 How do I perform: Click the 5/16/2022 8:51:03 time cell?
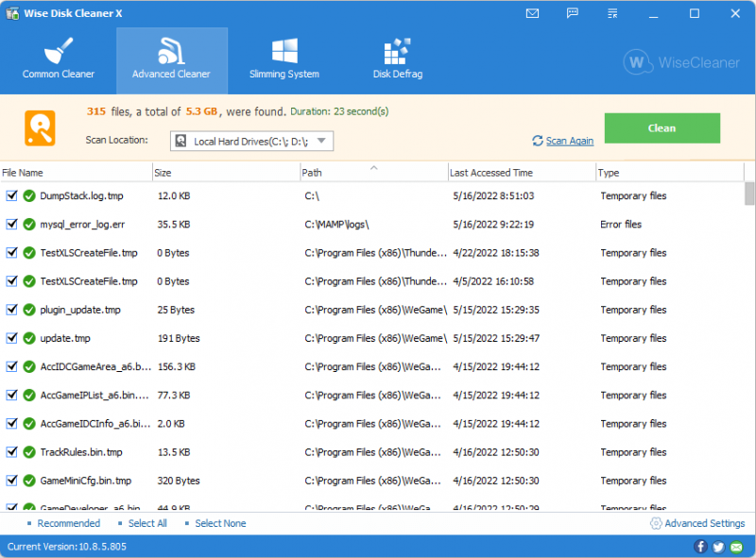coord(493,196)
